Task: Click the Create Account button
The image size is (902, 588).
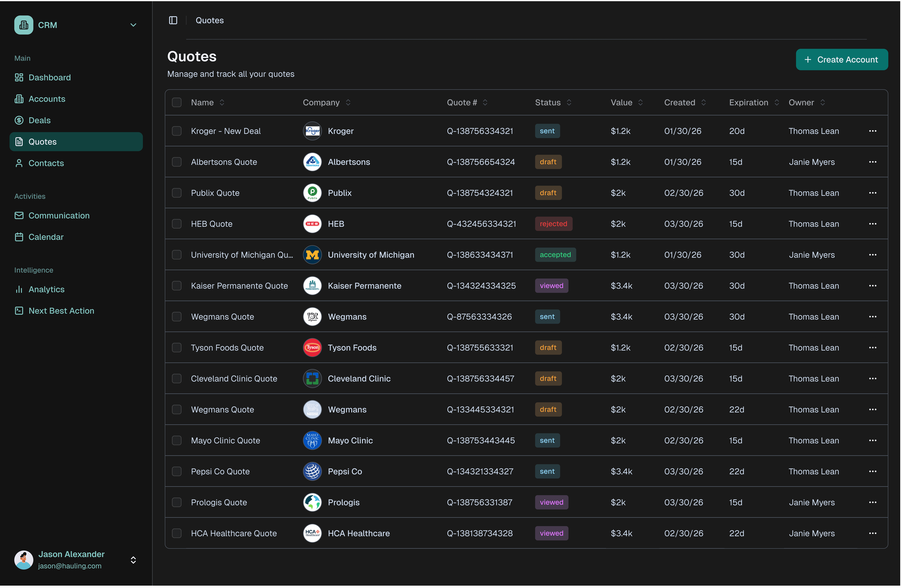Action: pyautogui.click(x=841, y=60)
